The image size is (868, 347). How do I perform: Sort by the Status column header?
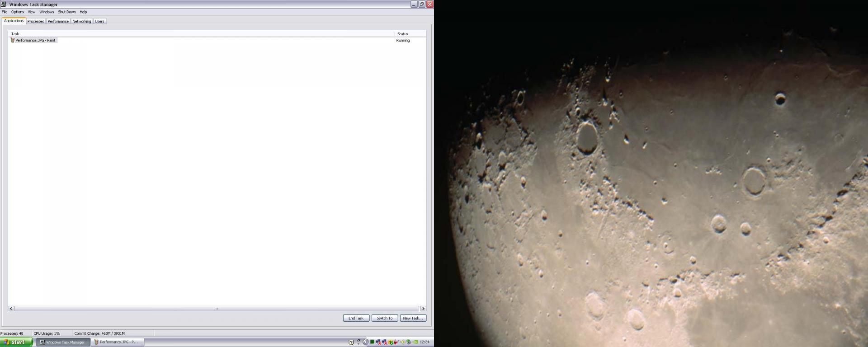point(410,34)
